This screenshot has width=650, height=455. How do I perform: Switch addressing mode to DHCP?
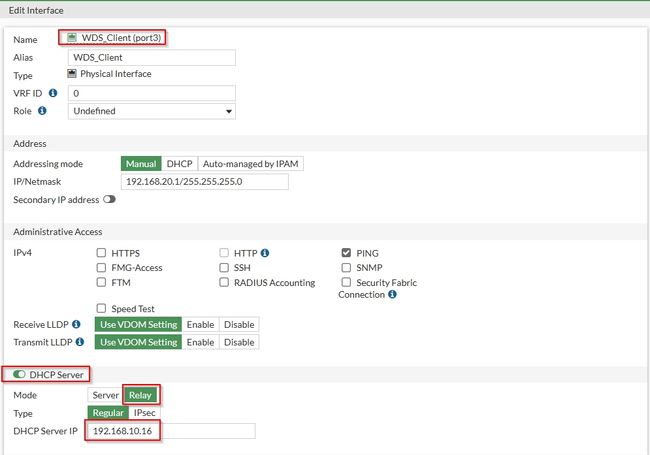(x=178, y=163)
